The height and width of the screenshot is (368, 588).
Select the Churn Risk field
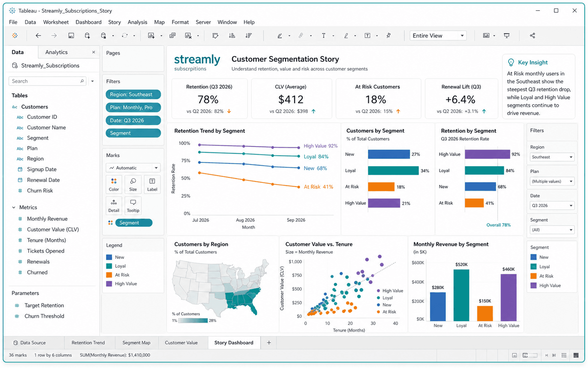[x=40, y=191]
